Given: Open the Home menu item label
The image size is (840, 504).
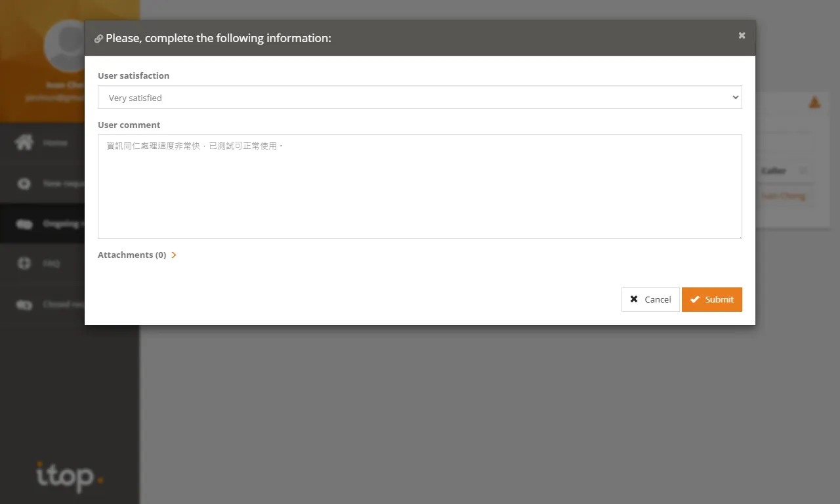Looking at the screenshot, I should pos(55,142).
